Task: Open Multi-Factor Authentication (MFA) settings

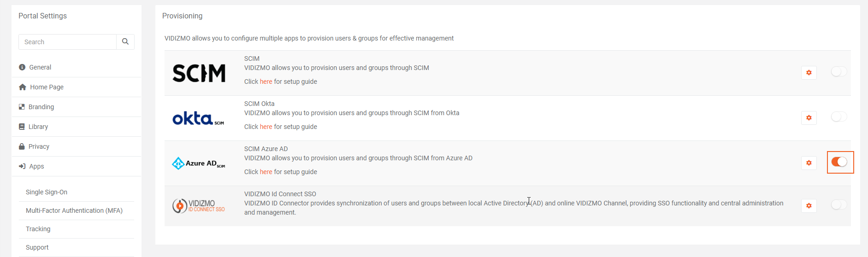Action: (74, 210)
